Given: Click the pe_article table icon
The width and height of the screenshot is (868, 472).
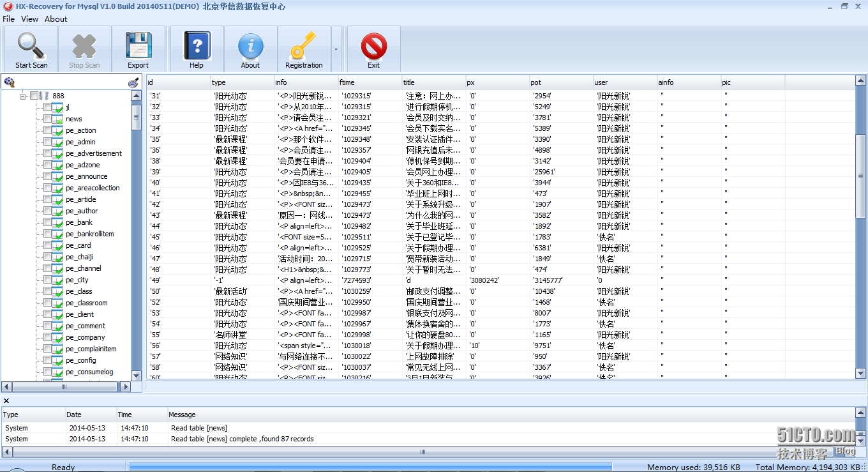Looking at the screenshot, I should (57, 199).
